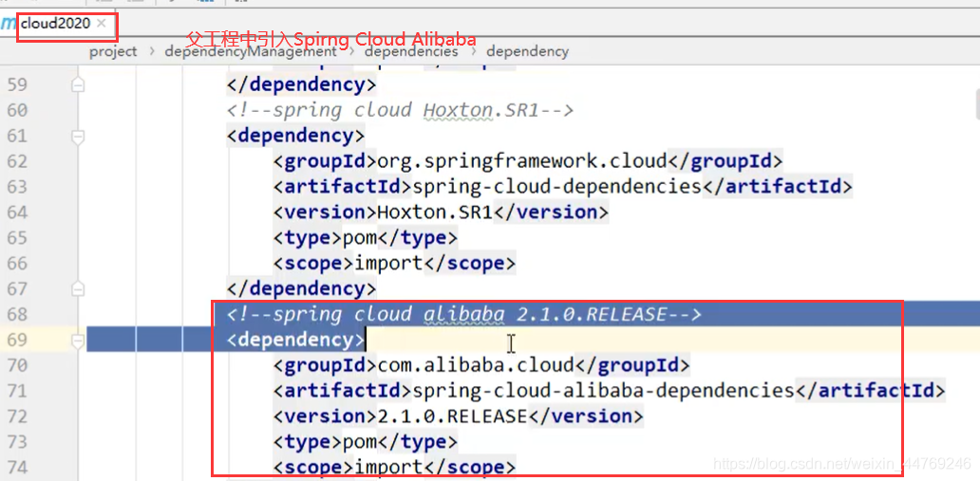Click the 'pom' type value on line 65
The height and width of the screenshot is (481, 980).
(x=359, y=238)
